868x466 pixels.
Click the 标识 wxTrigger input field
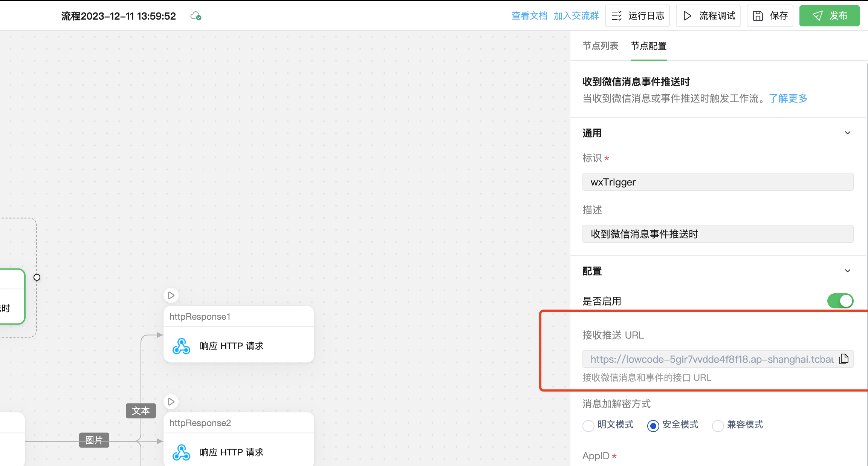click(x=717, y=182)
